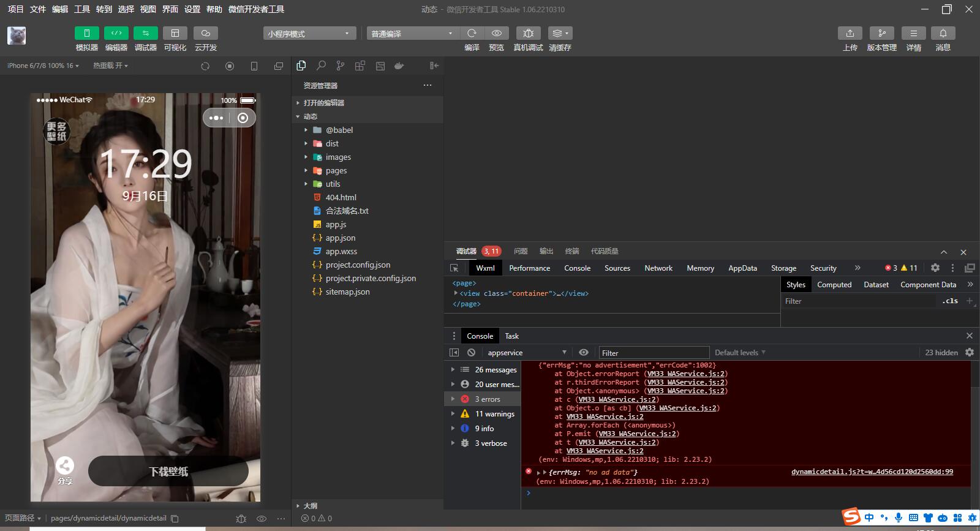Click the compile (编译) refresh icon

coord(472,33)
